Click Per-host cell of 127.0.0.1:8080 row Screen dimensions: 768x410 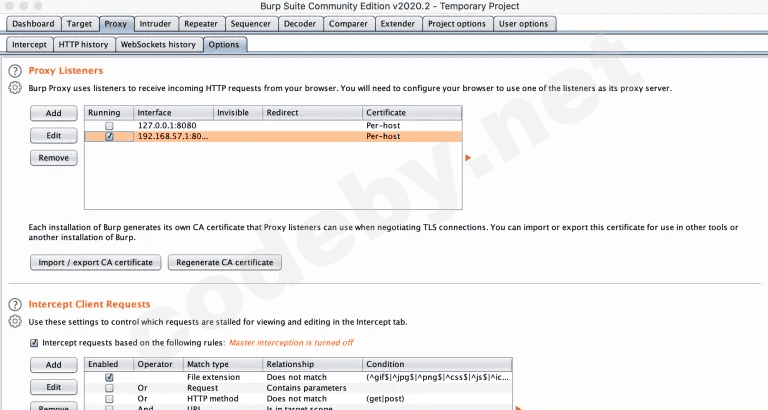[x=412, y=126]
